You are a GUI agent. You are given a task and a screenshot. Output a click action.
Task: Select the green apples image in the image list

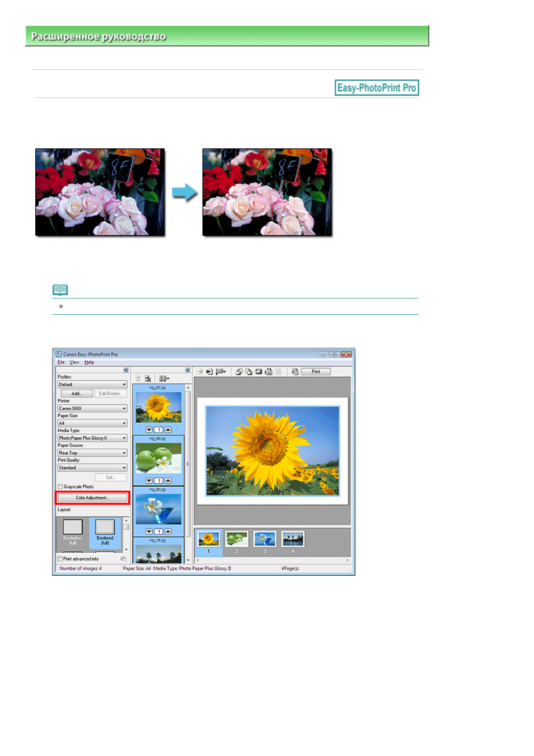[158, 458]
